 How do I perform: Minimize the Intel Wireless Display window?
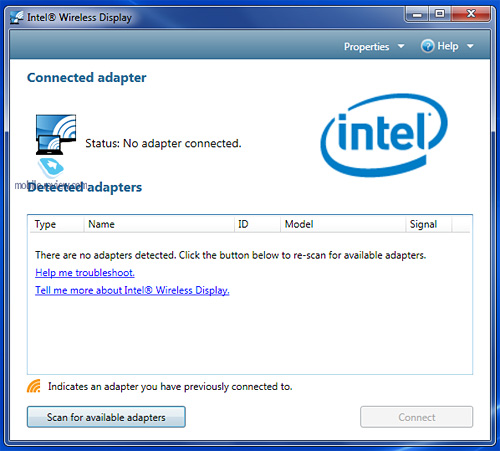(417, 14)
